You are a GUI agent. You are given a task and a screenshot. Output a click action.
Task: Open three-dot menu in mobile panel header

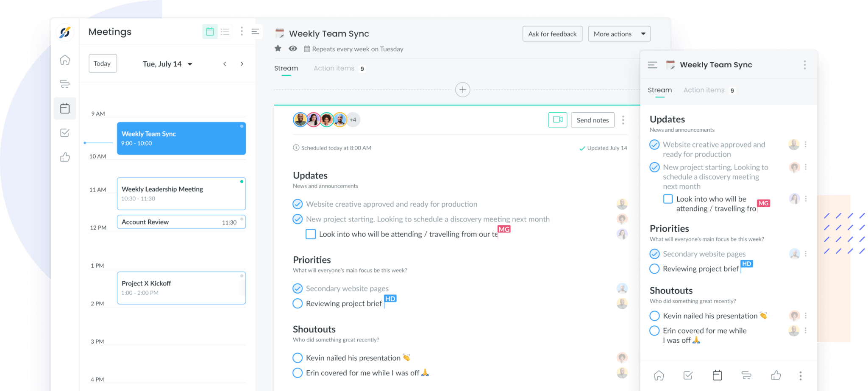(x=804, y=65)
